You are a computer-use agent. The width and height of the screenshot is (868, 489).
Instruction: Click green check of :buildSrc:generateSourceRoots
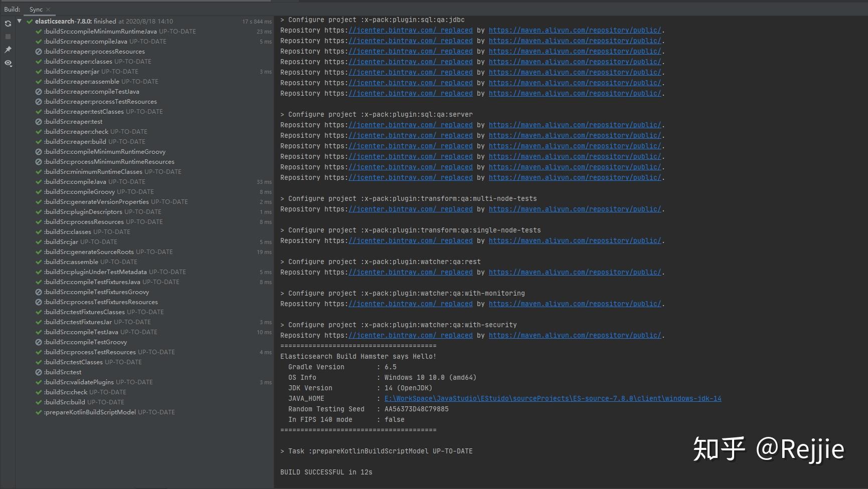(39, 252)
